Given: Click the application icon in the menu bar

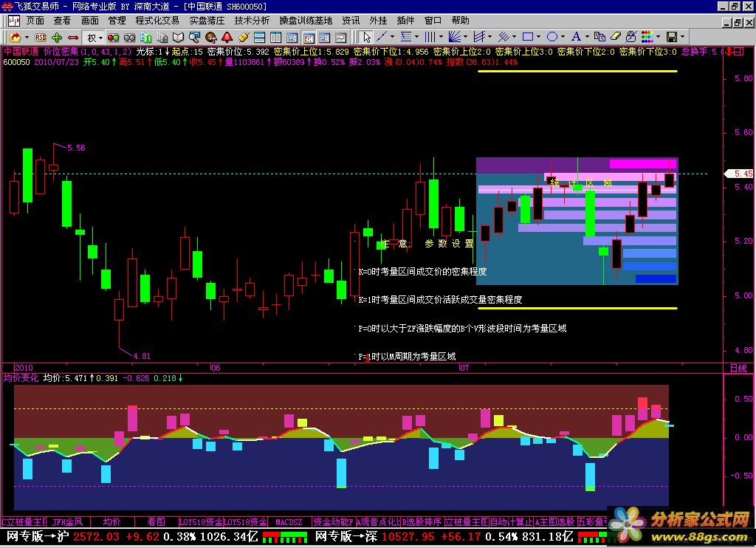Looking at the screenshot, I should click(x=13, y=21).
